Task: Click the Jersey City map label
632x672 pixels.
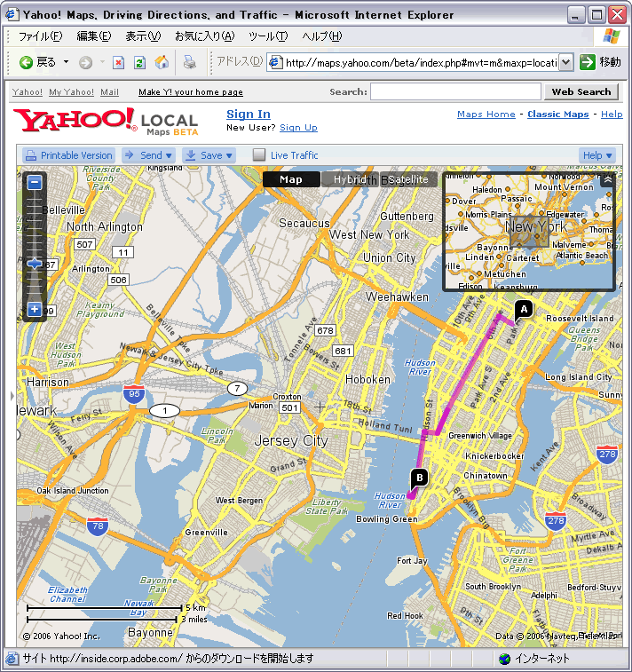Action: [291, 440]
